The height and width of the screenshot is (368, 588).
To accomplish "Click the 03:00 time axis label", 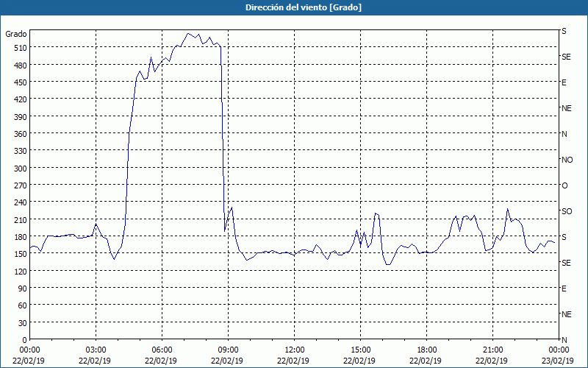I will point(96,350).
